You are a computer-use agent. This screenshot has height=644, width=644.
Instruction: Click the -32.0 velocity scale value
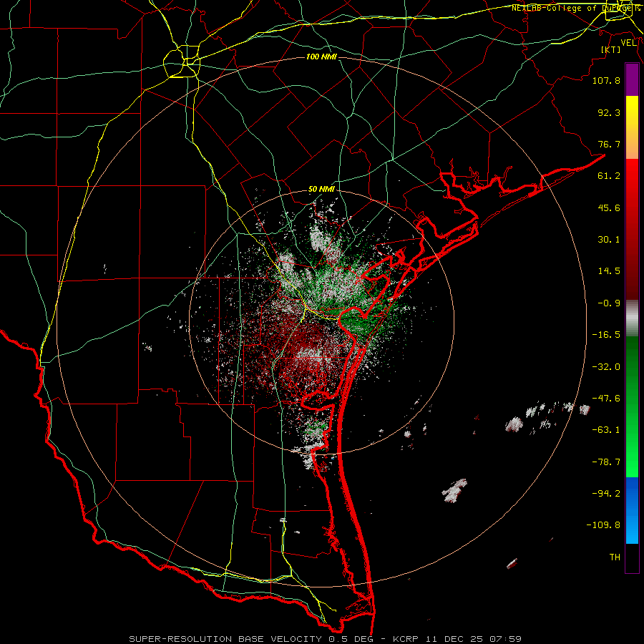point(606,367)
